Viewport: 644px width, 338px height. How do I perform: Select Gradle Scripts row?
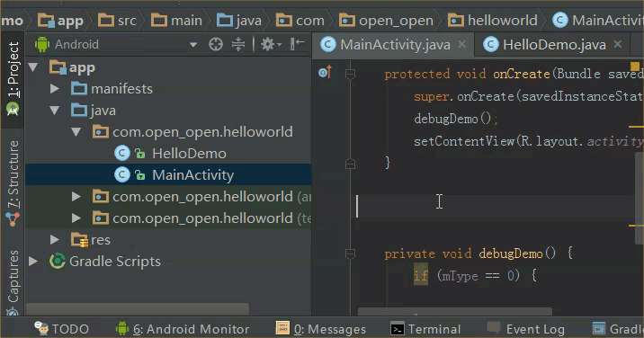(168, 261)
